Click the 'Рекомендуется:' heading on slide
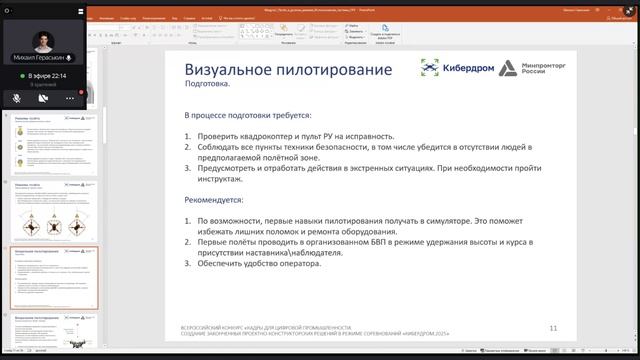 pyautogui.click(x=214, y=200)
